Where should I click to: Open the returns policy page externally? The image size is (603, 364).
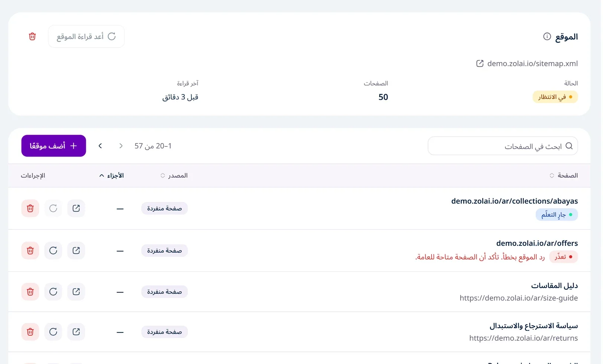coord(76,332)
